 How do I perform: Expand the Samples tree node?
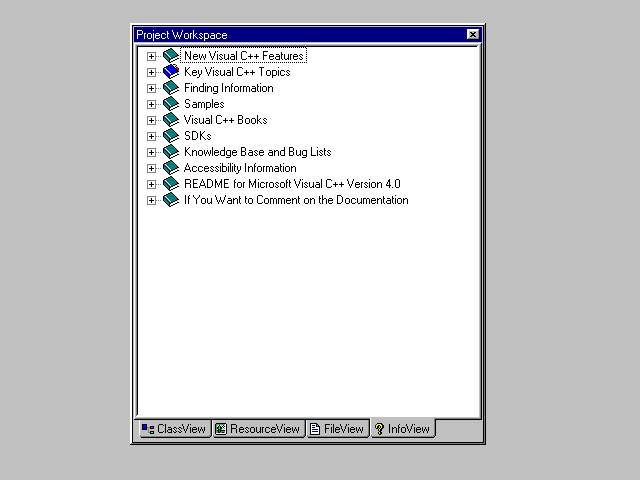[152, 104]
